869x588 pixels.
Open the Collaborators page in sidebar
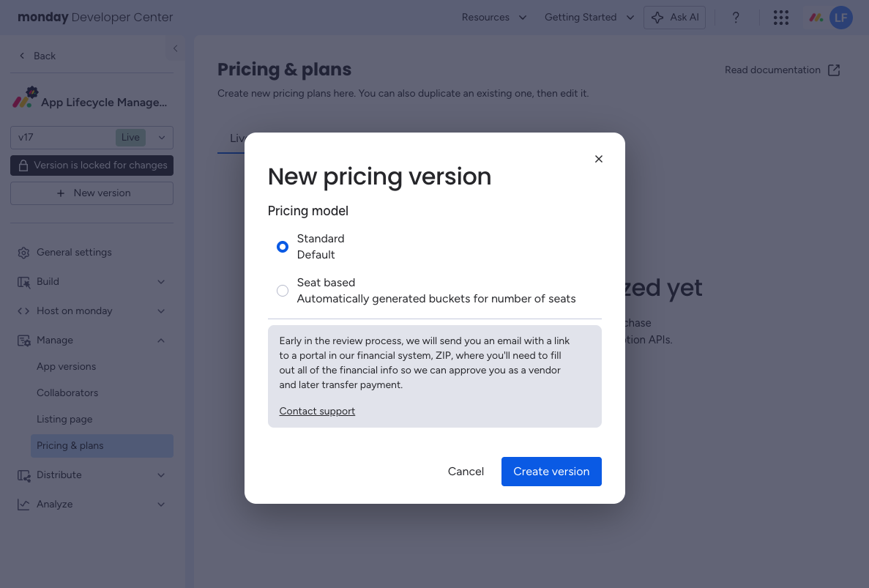(67, 393)
